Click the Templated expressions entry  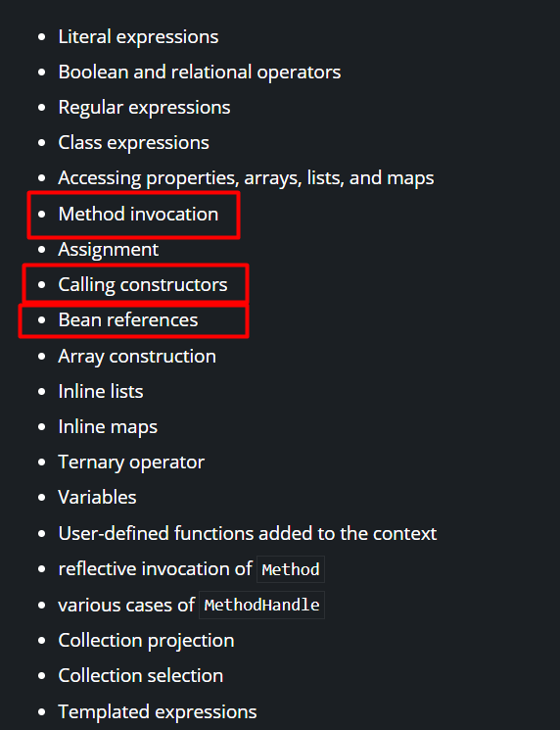click(x=158, y=712)
